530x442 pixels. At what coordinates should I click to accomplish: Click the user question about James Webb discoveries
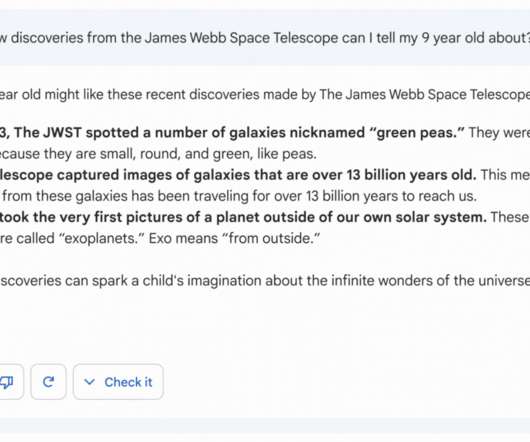[x=265, y=38]
